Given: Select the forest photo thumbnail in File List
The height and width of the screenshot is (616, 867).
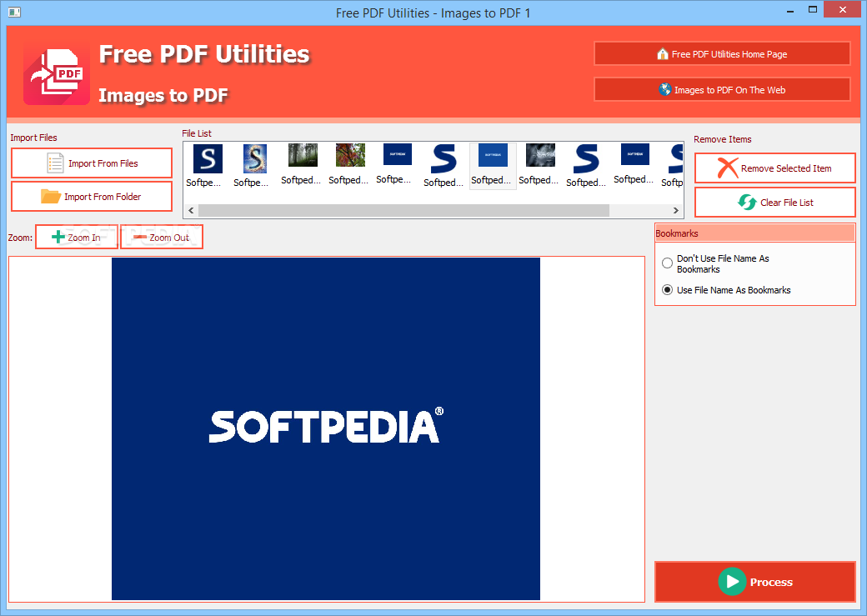Looking at the screenshot, I should 303,155.
